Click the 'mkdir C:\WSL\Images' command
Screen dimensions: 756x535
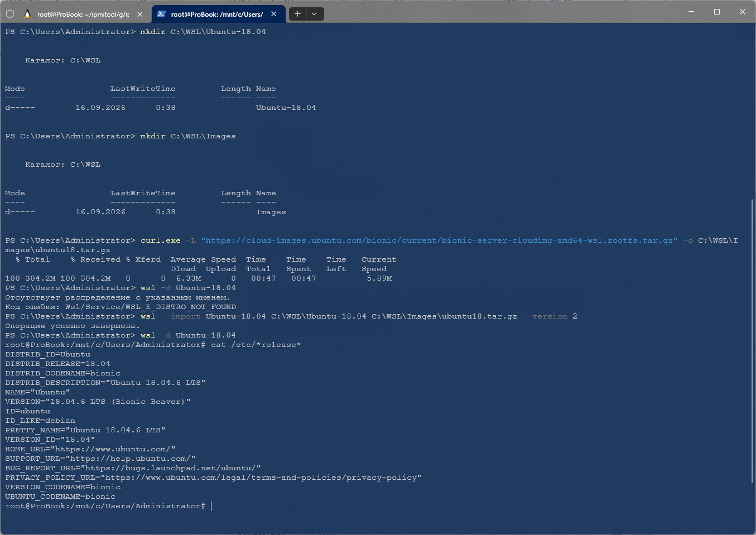(x=188, y=136)
